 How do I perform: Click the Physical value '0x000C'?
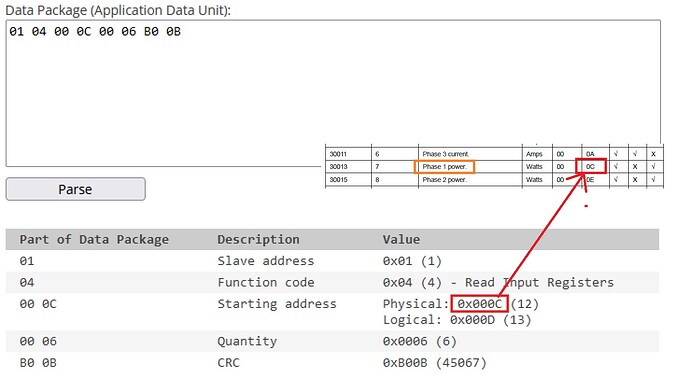point(479,304)
